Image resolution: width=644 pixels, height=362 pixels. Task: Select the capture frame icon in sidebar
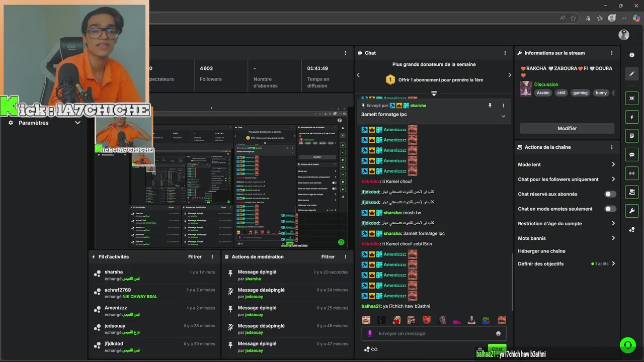(x=632, y=98)
